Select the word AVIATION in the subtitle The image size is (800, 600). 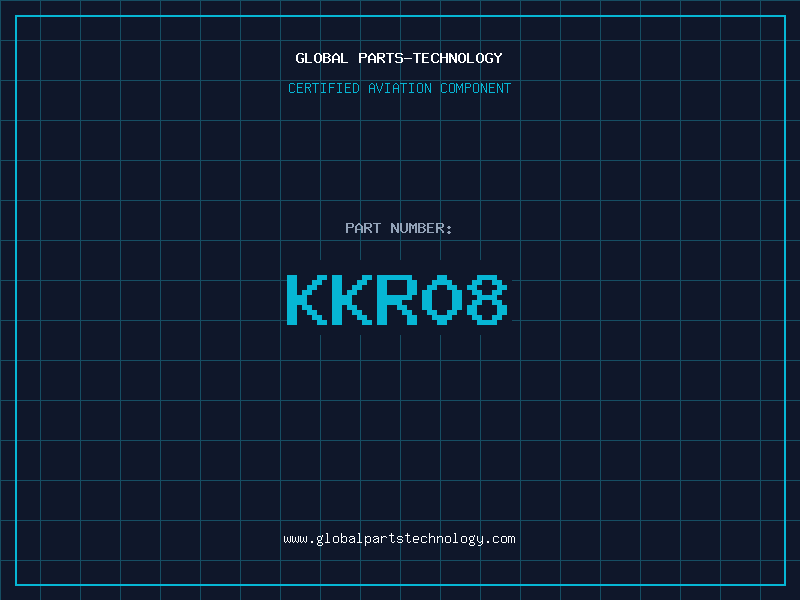tap(400, 88)
